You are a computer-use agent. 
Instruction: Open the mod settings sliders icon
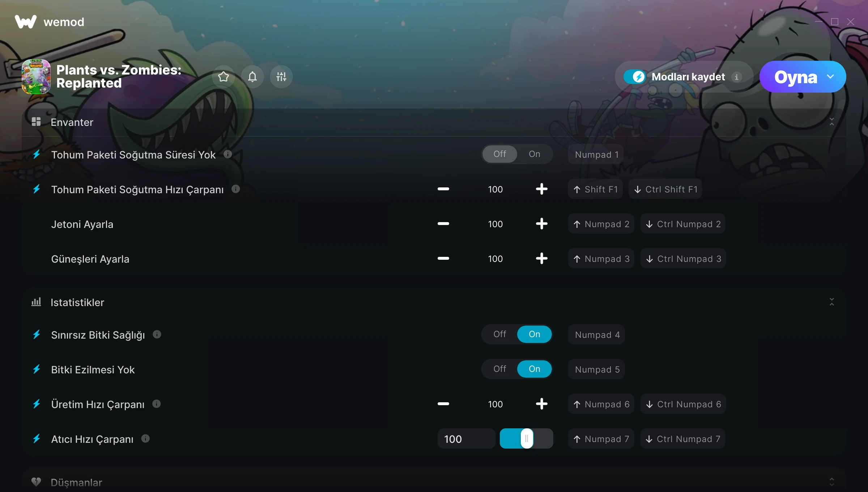(281, 77)
